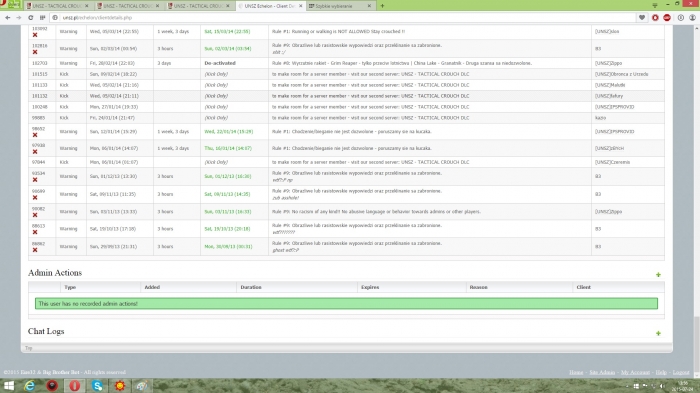Open the Help footer link
Viewport: 700px width, 393px height.
661,372
